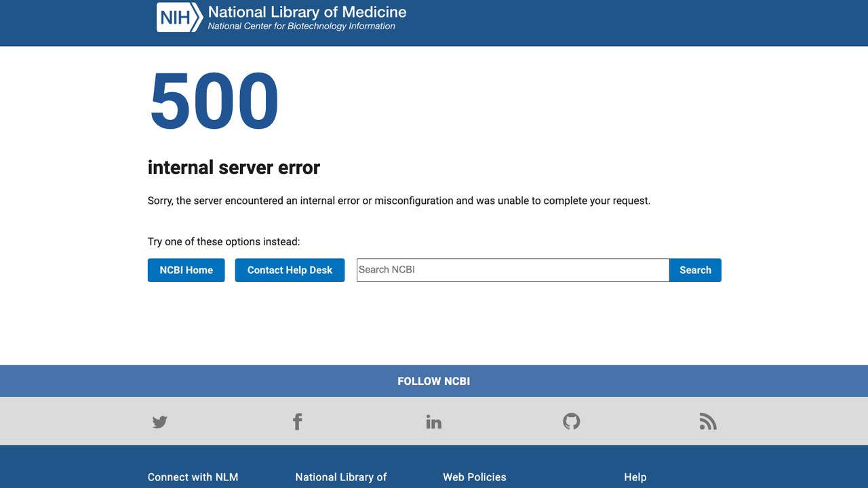
Task: Open the National Library of Medicine header link
Action: 307,12
